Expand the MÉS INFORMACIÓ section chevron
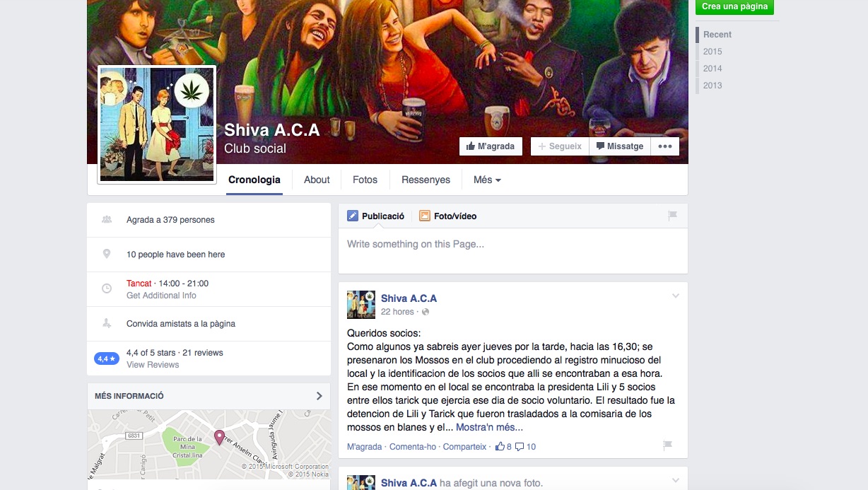This screenshot has height=490, width=868. [x=319, y=396]
